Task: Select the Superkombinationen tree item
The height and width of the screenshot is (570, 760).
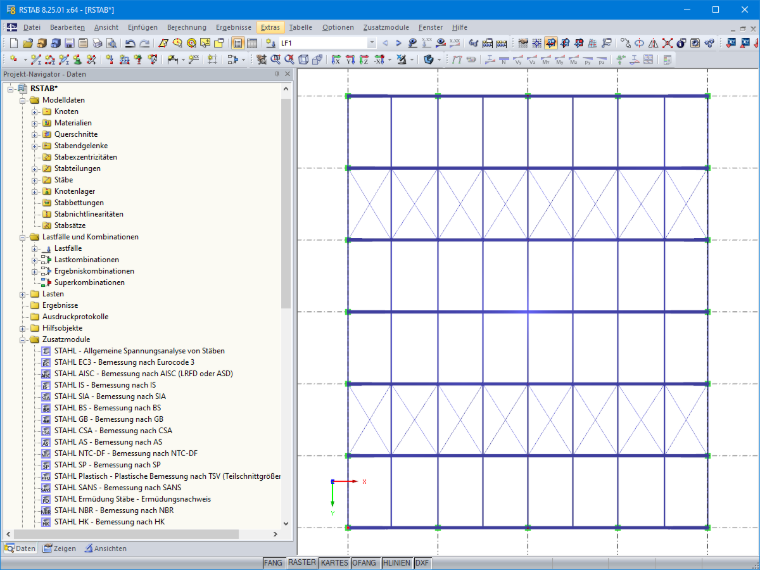Action: coord(89,282)
